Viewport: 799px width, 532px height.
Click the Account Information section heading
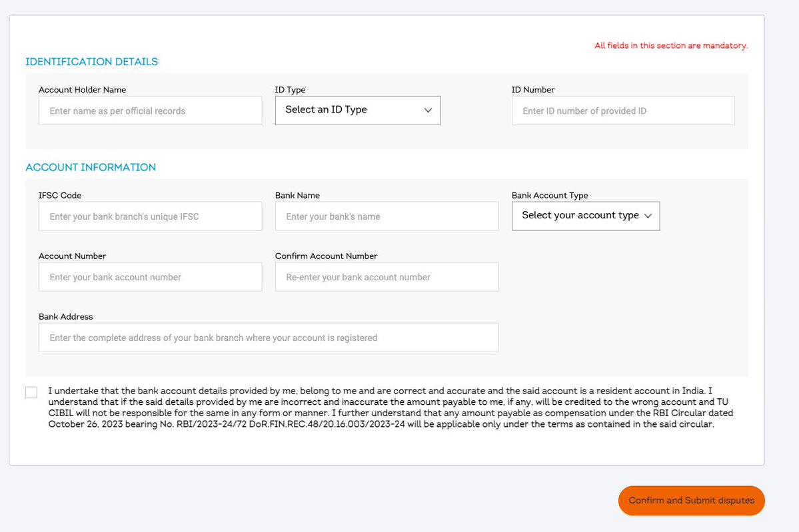click(91, 167)
